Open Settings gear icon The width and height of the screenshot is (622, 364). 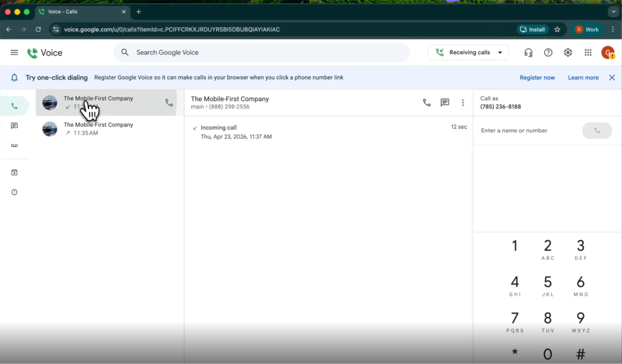tap(568, 53)
